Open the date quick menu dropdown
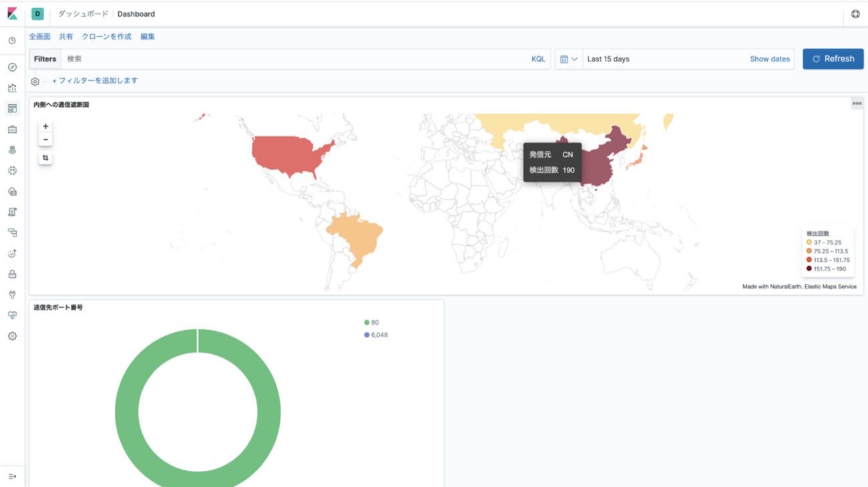 [569, 59]
